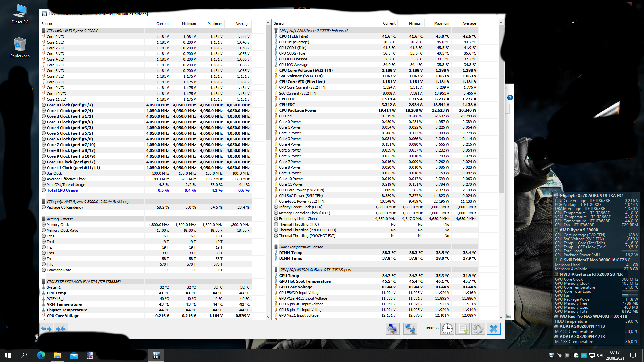Click the right pane Average column header
Viewport: 644px width, 362px height.
point(469,23)
